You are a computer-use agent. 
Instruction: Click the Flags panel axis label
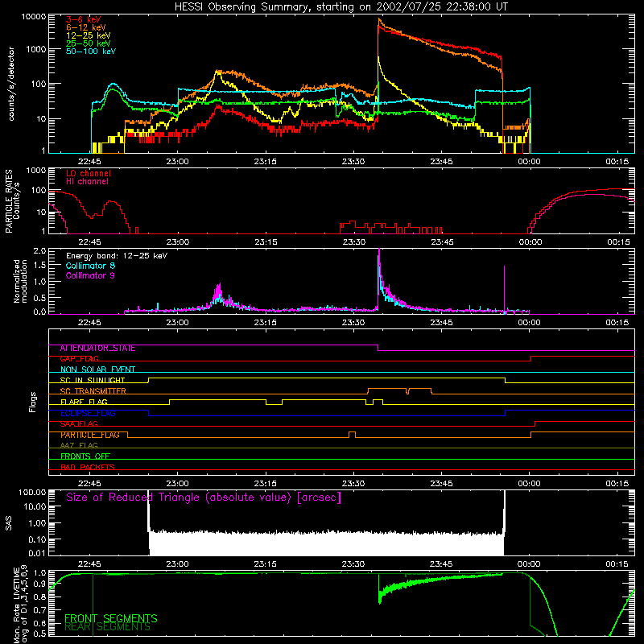click(x=33, y=402)
